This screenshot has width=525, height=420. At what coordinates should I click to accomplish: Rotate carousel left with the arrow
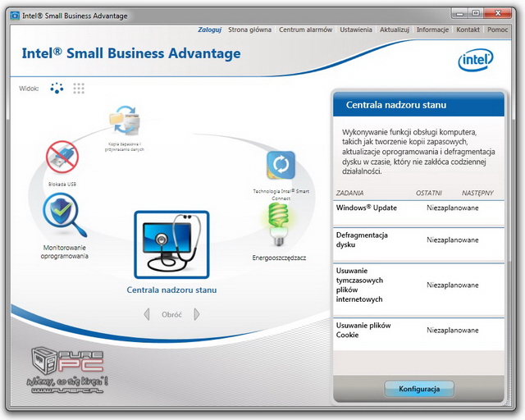click(x=147, y=314)
